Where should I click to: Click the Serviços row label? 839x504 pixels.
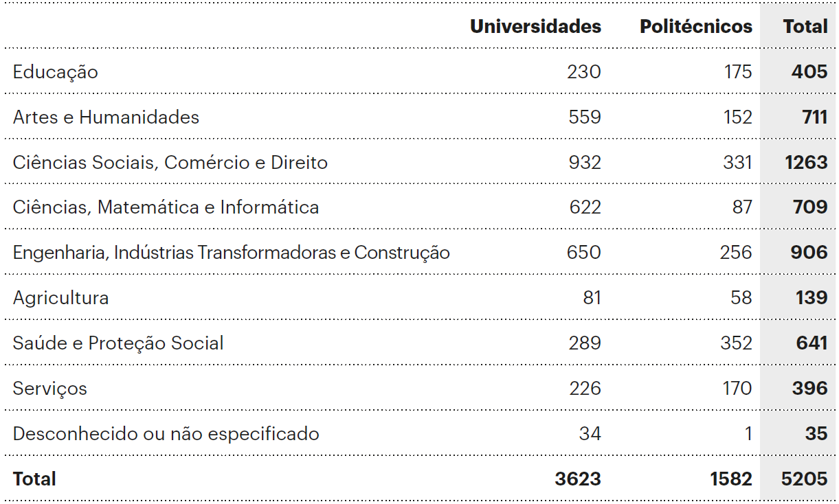[x=50, y=389]
